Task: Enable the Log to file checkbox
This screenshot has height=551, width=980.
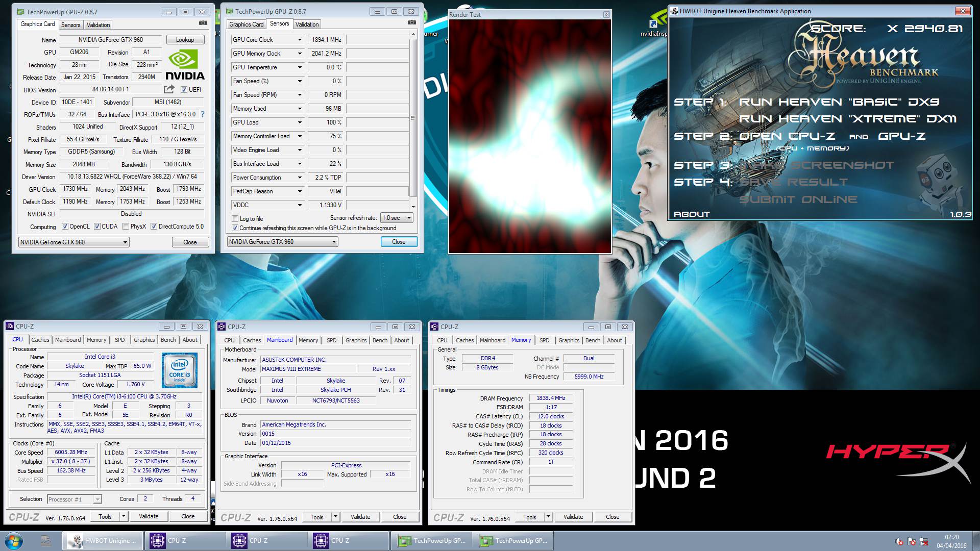Action: coord(235,219)
